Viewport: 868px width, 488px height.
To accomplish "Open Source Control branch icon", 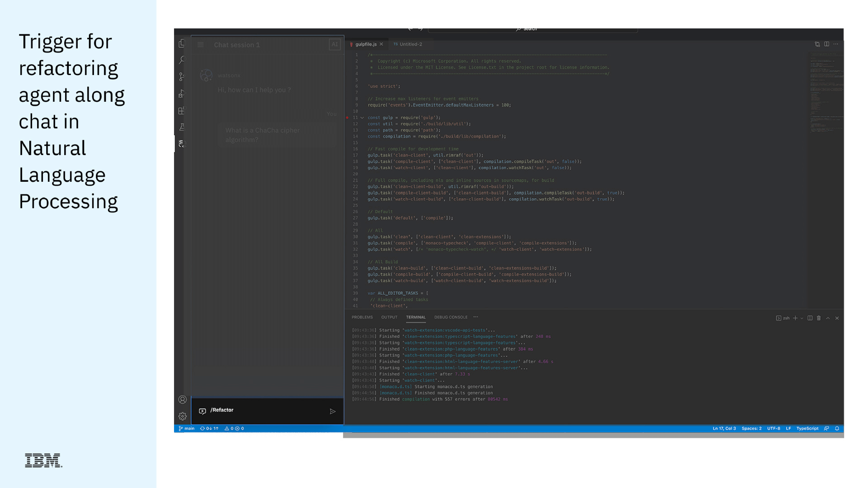I will point(182,77).
